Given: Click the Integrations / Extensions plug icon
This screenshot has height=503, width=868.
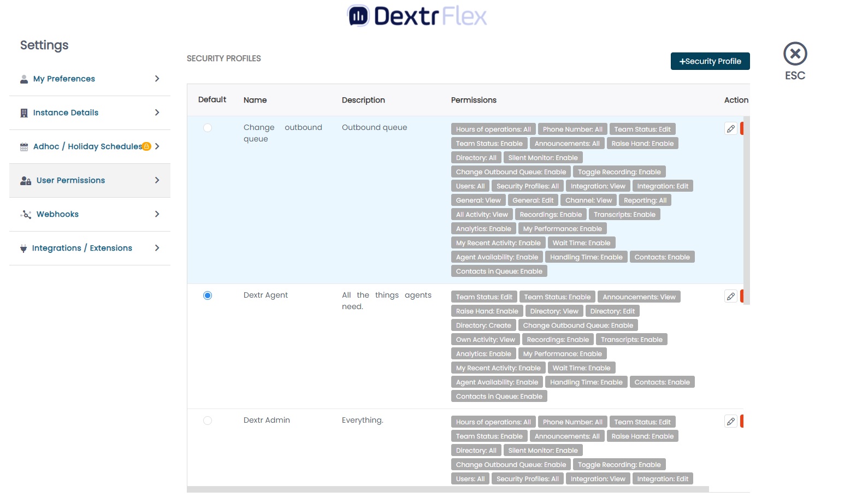Looking at the screenshot, I should [x=23, y=248].
